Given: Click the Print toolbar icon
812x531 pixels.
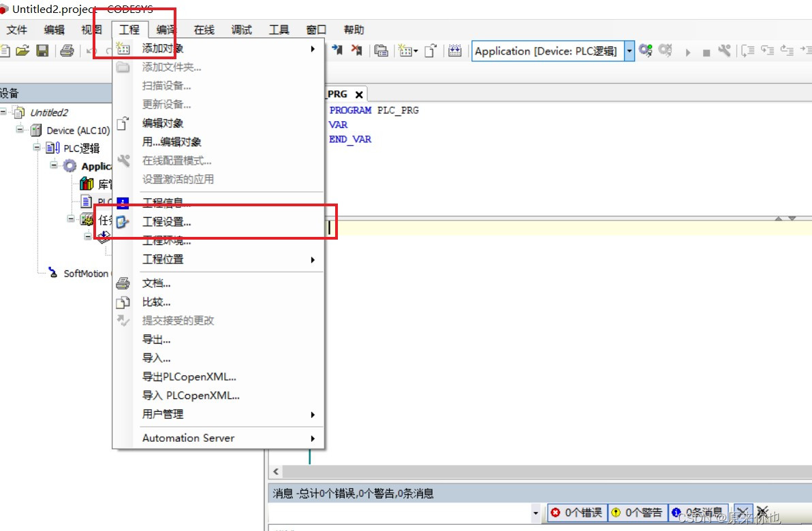Looking at the screenshot, I should [x=67, y=50].
